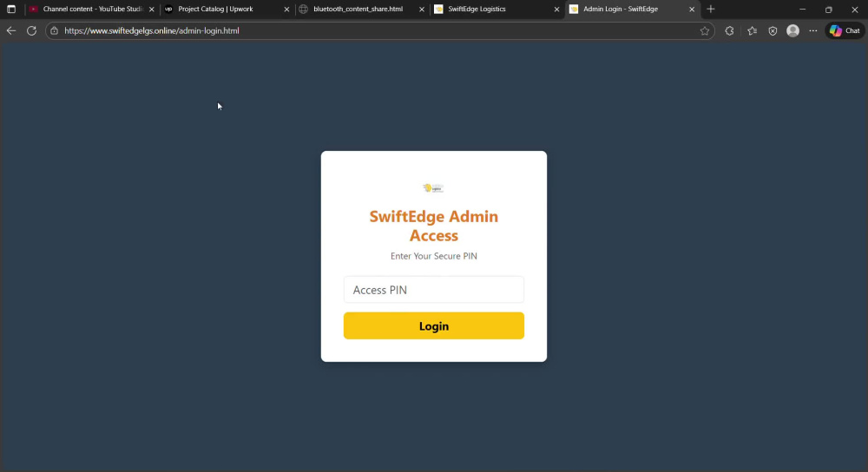Click the Access PIN input field

click(x=433, y=290)
